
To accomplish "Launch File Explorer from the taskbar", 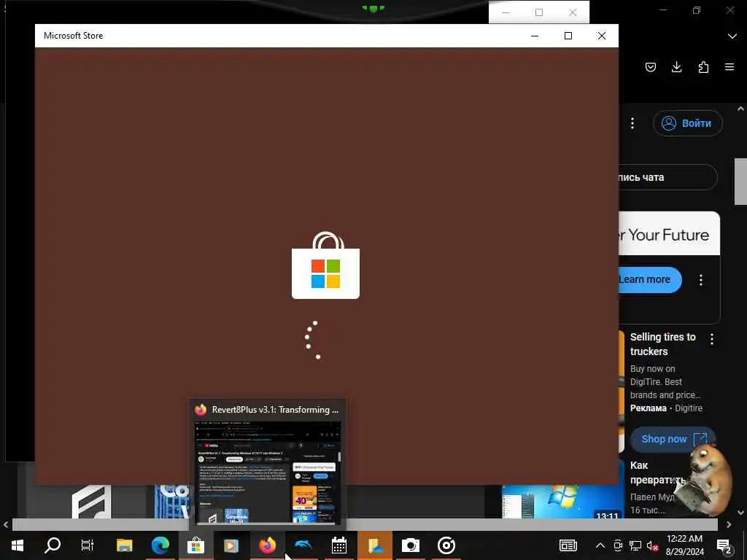I will pos(124,545).
